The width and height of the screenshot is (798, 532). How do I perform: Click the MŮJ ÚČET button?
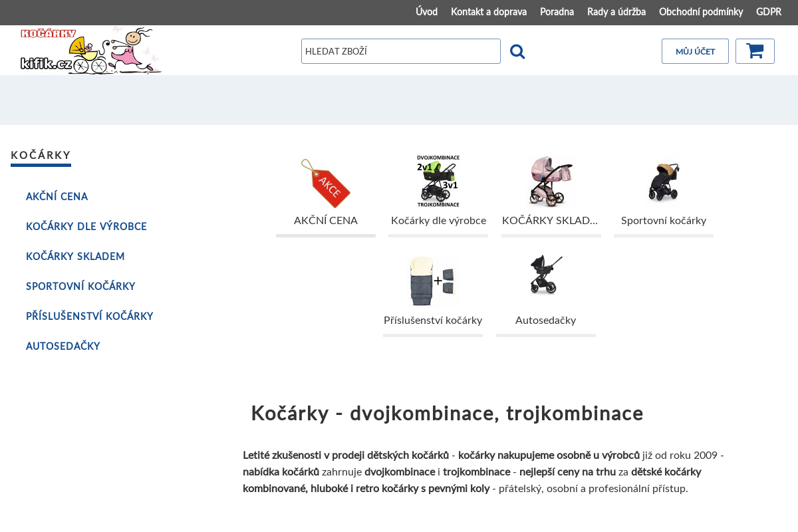click(x=695, y=51)
